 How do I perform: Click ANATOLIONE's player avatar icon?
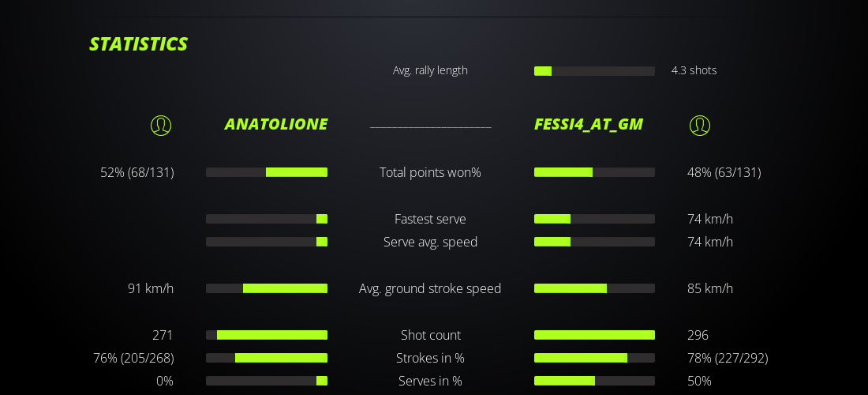click(161, 125)
